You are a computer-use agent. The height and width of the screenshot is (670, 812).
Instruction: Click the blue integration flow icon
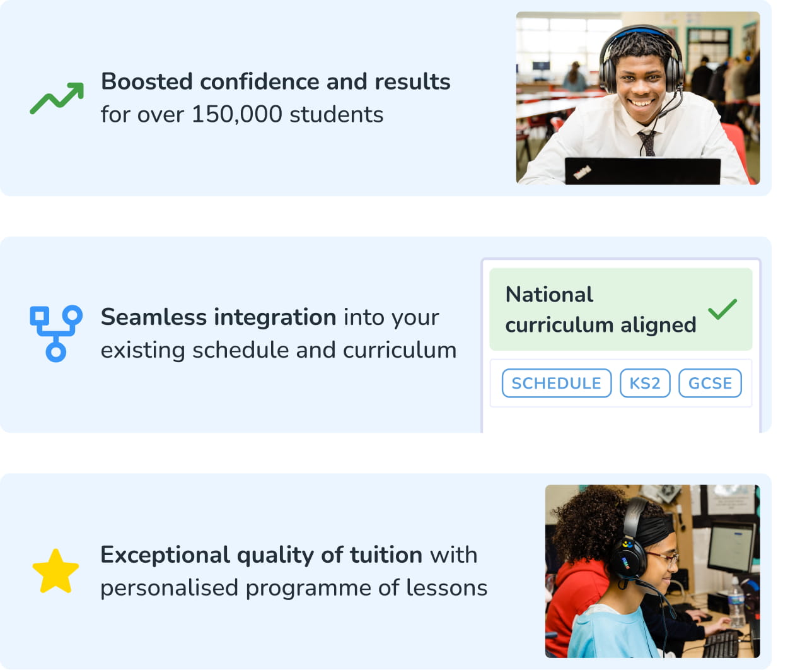pos(56,334)
